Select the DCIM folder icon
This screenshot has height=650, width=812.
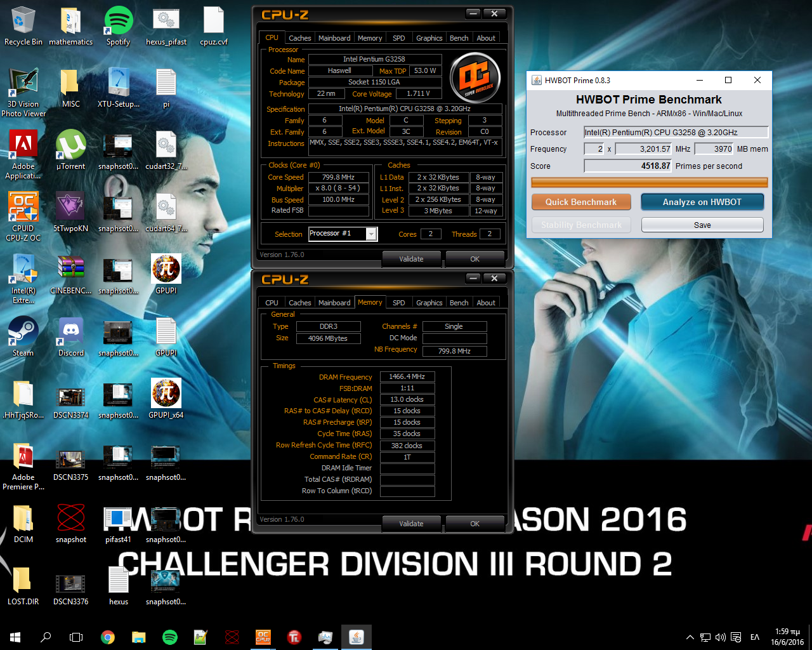point(23,524)
